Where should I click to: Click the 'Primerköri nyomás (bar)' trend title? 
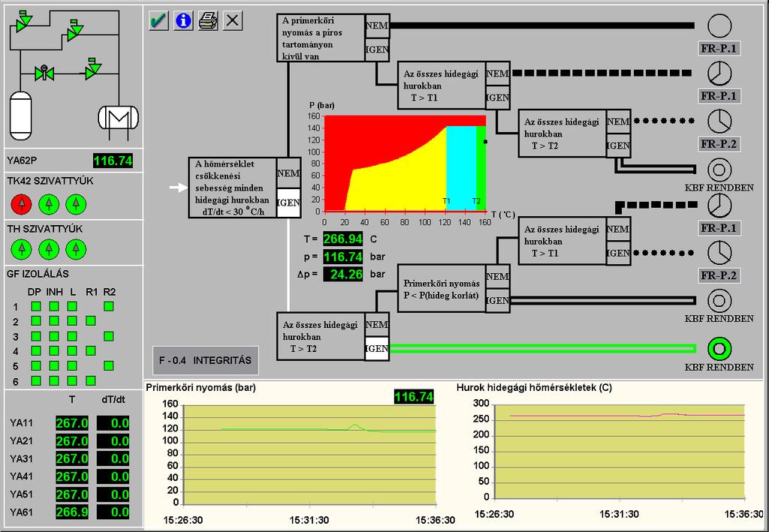[201, 387]
